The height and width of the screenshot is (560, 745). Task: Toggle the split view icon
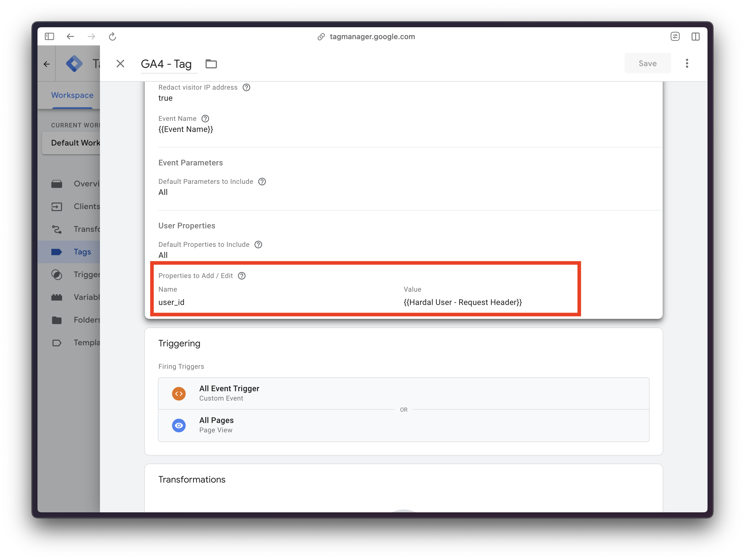696,36
